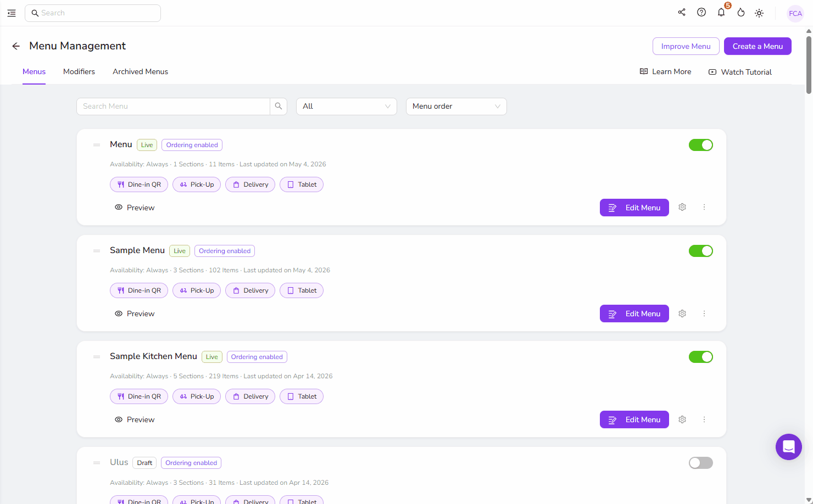Click the Draft badge on Ulus
This screenshot has height=504, width=813.
144,463
